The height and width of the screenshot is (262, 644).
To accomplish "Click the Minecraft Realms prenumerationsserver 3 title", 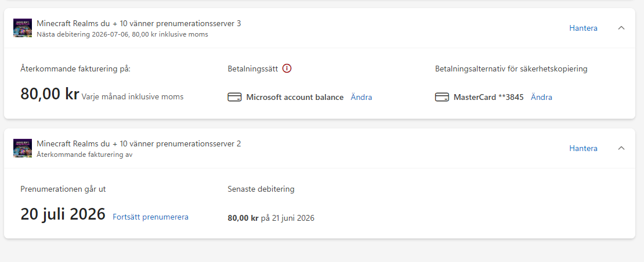I will point(139,23).
